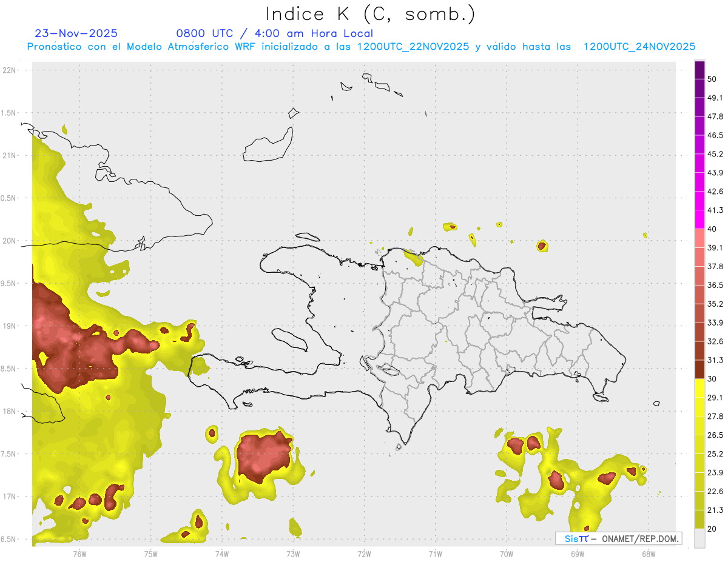Click colorbar label "39.1"
Screen dimensions: 728x562
[x=715, y=248]
